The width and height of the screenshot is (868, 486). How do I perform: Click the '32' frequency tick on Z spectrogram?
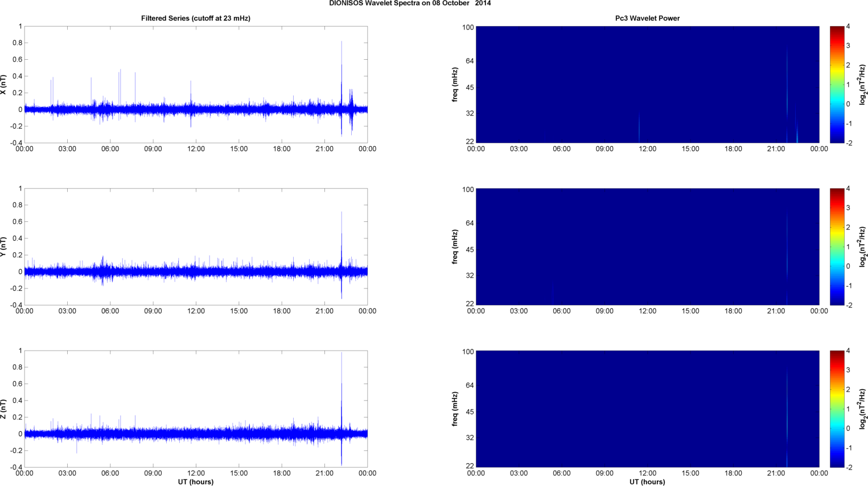(470, 438)
